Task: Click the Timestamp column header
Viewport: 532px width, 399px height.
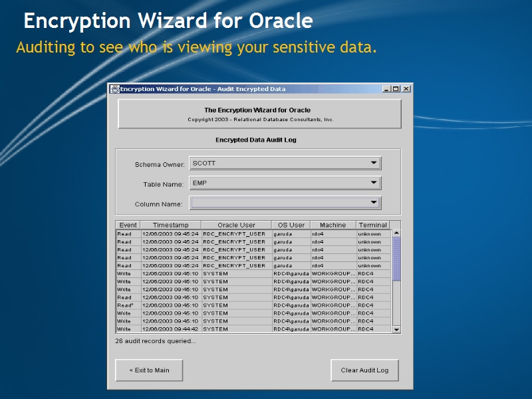Action: coord(171,225)
